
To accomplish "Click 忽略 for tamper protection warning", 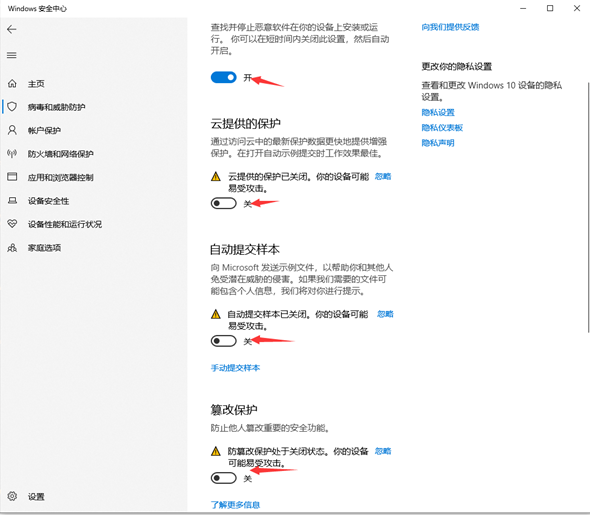I will tap(383, 451).
